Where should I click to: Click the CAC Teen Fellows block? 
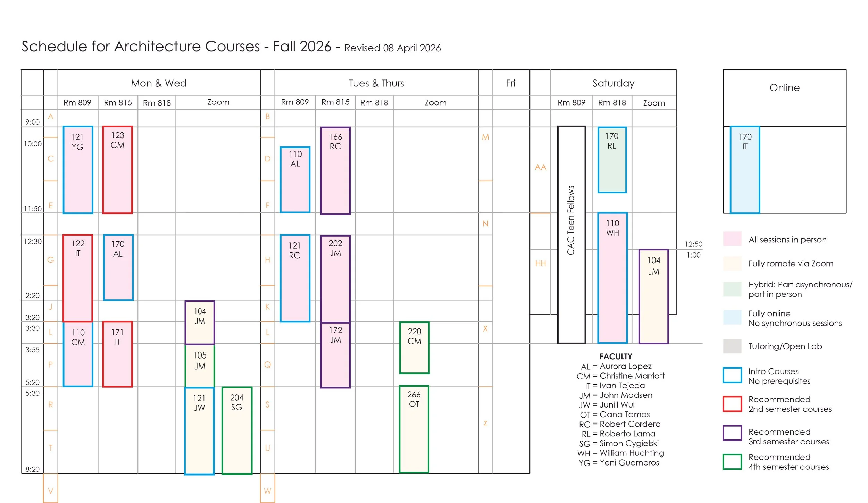coord(571,235)
